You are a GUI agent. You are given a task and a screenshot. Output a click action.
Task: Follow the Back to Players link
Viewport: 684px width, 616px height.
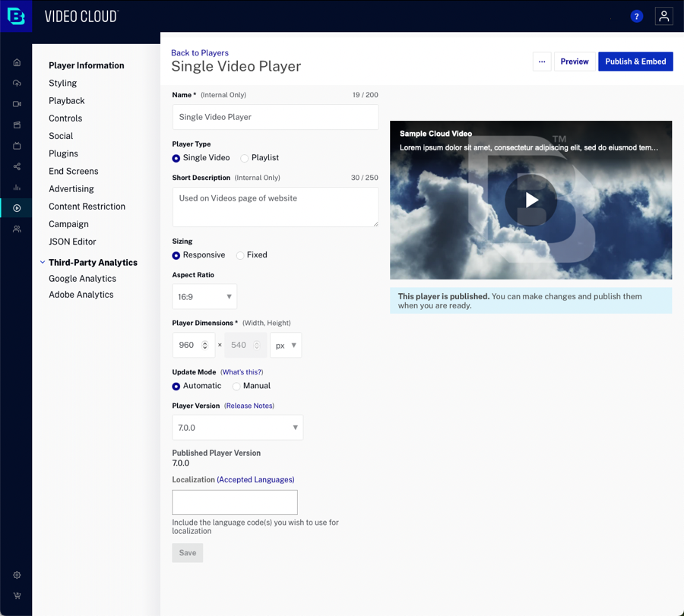pyautogui.click(x=199, y=52)
